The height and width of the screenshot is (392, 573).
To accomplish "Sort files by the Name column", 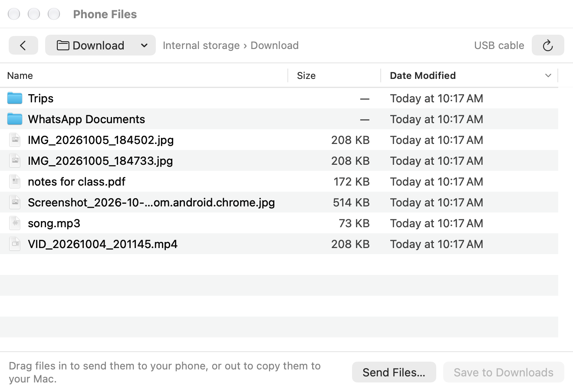I will tap(20, 75).
